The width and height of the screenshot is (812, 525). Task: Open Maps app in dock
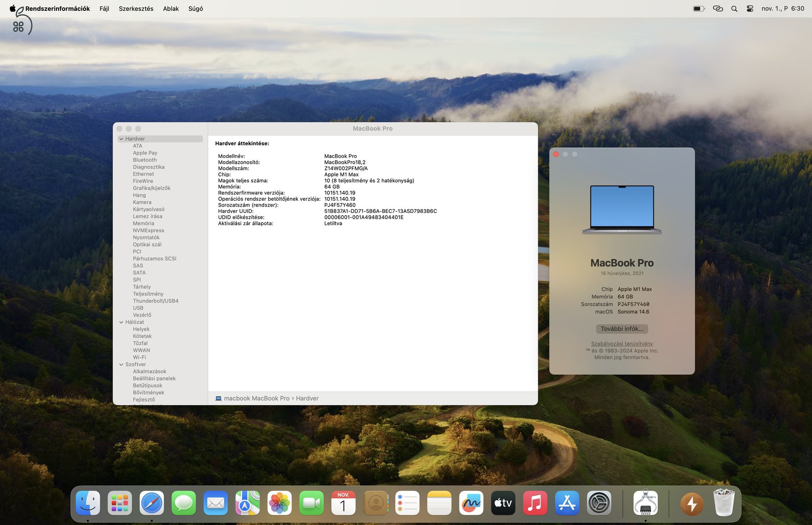(248, 503)
